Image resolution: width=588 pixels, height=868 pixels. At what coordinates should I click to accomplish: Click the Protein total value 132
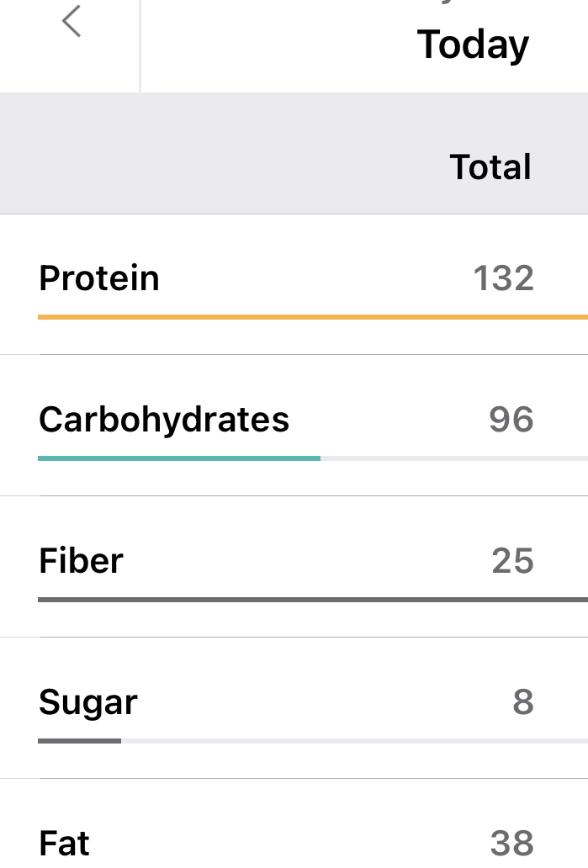click(503, 278)
